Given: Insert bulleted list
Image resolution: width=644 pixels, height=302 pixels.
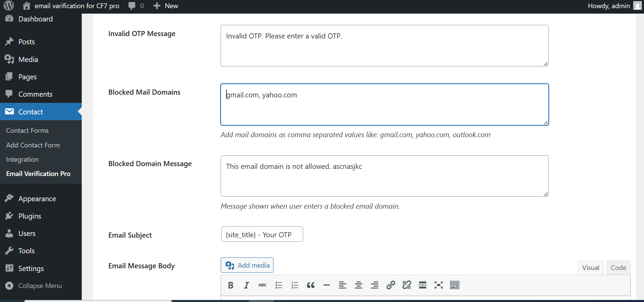Looking at the screenshot, I should [x=279, y=285].
